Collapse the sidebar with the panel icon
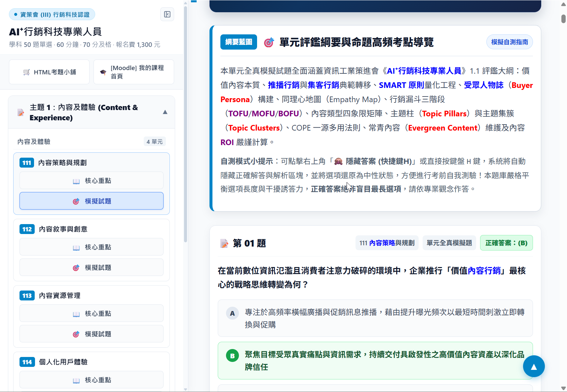The image size is (567, 392). [167, 14]
